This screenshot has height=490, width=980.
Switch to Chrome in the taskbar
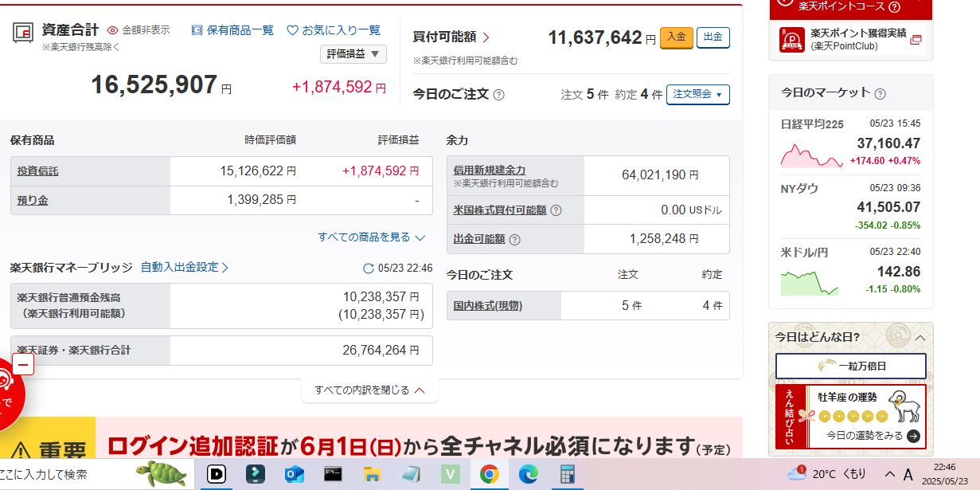click(x=489, y=474)
